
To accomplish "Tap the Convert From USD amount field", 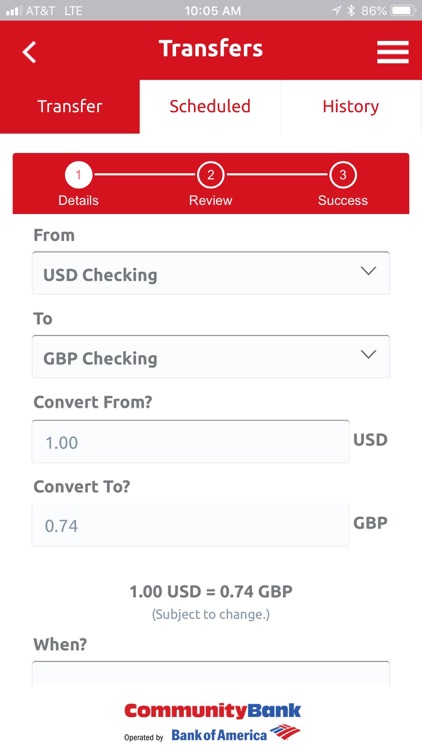I will coord(190,441).
